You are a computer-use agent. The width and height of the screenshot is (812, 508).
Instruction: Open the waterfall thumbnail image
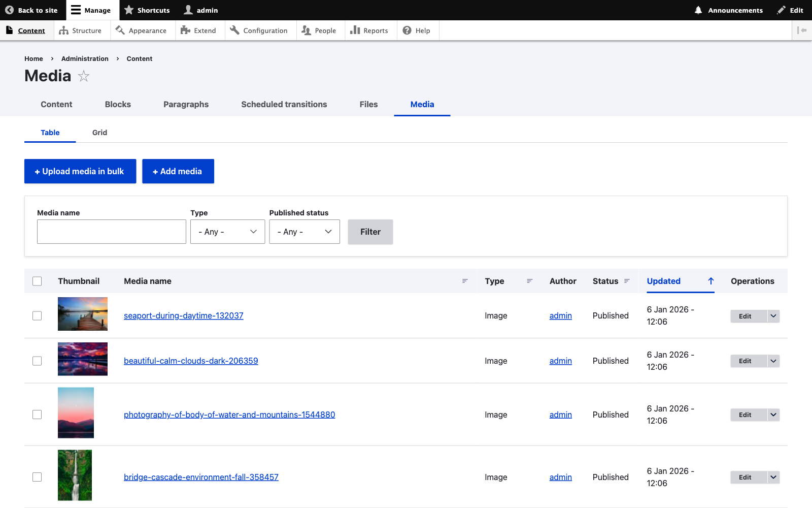coord(75,475)
